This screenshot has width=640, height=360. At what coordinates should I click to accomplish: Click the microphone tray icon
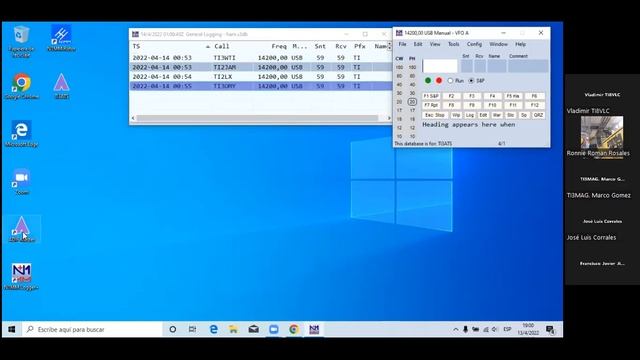466,329
